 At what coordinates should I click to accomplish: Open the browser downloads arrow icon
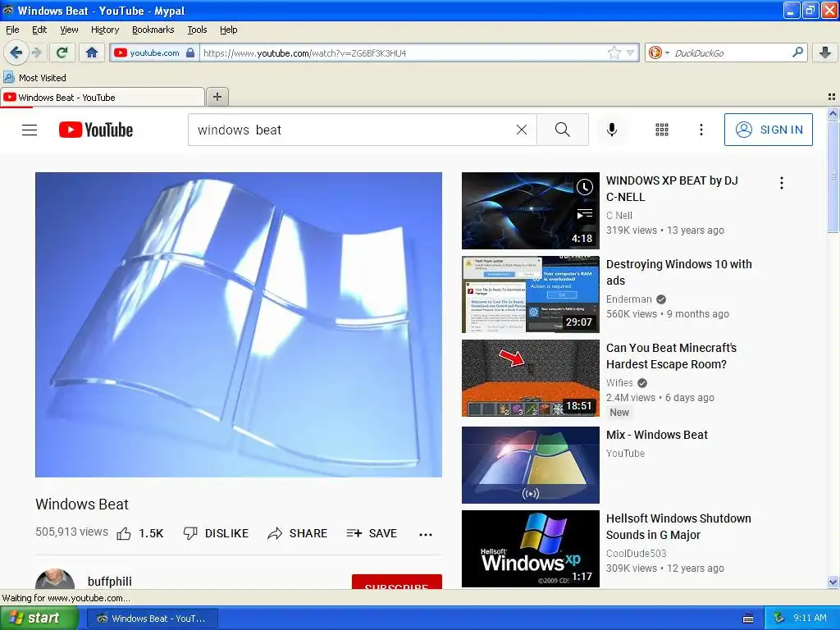point(825,52)
